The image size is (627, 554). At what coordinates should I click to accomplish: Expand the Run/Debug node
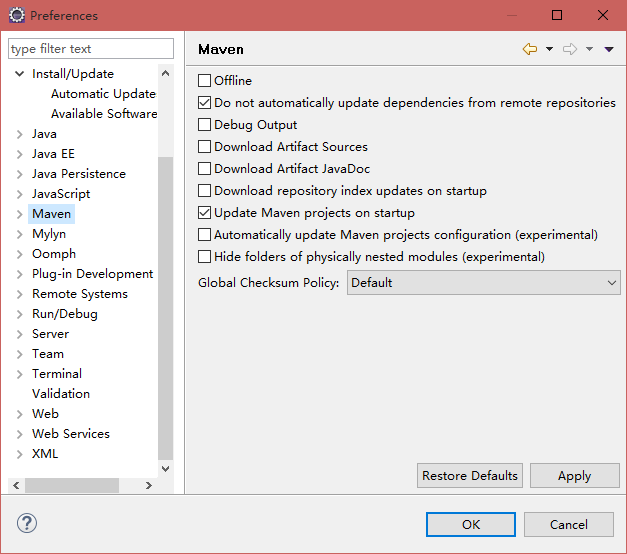(x=19, y=314)
